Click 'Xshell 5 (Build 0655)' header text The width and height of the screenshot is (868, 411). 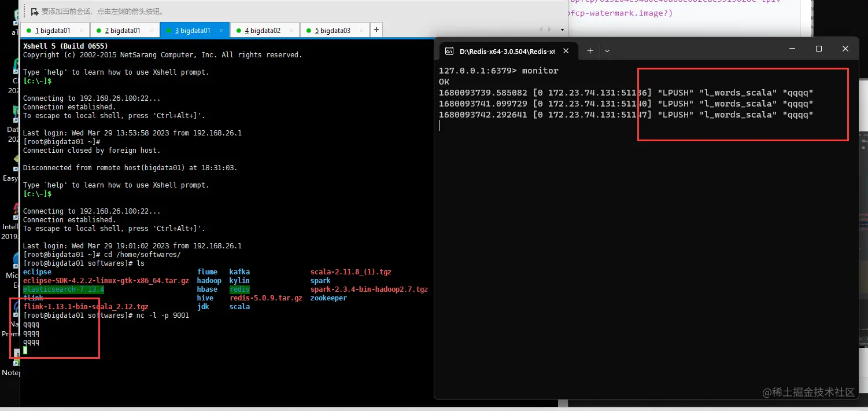(65, 46)
